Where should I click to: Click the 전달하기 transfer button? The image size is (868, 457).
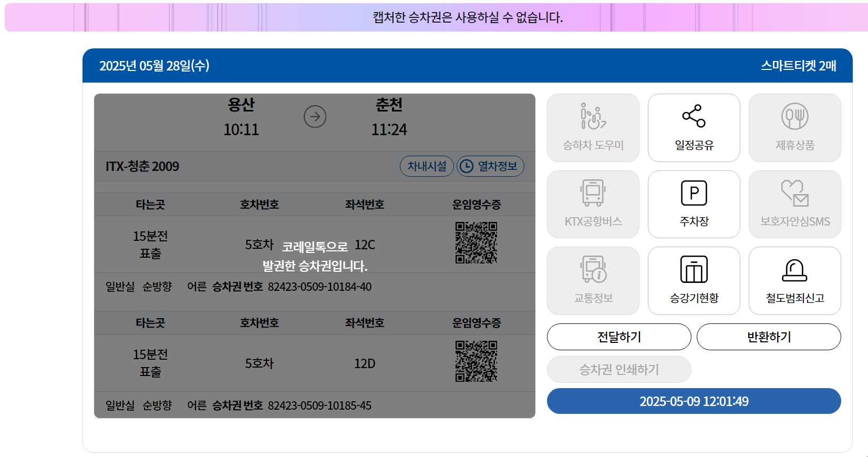coord(619,337)
